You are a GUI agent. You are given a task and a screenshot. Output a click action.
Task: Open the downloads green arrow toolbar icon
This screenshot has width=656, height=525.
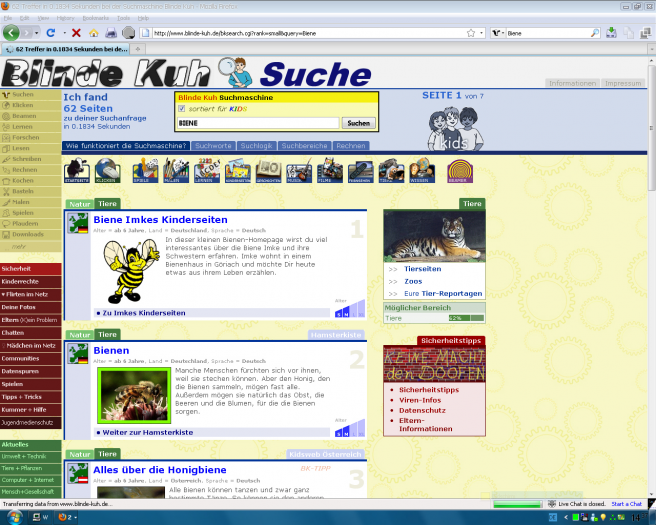[611, 33]
